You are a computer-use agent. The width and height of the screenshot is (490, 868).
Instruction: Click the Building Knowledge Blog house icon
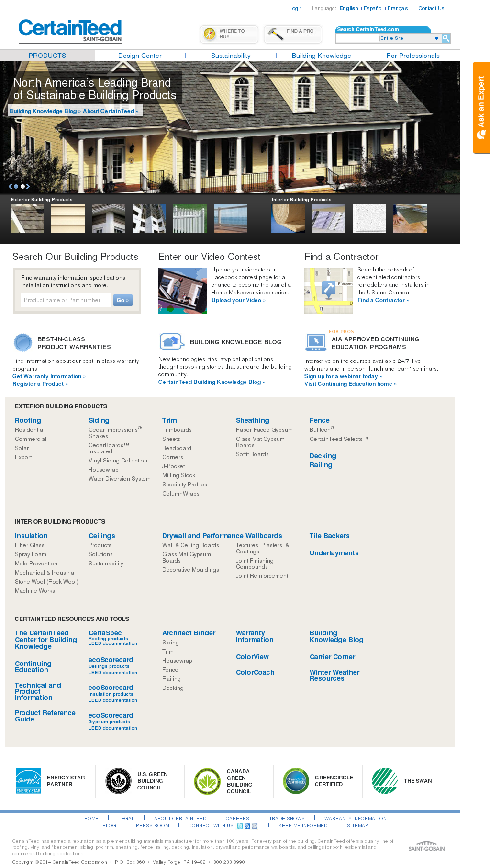point(172,342)
